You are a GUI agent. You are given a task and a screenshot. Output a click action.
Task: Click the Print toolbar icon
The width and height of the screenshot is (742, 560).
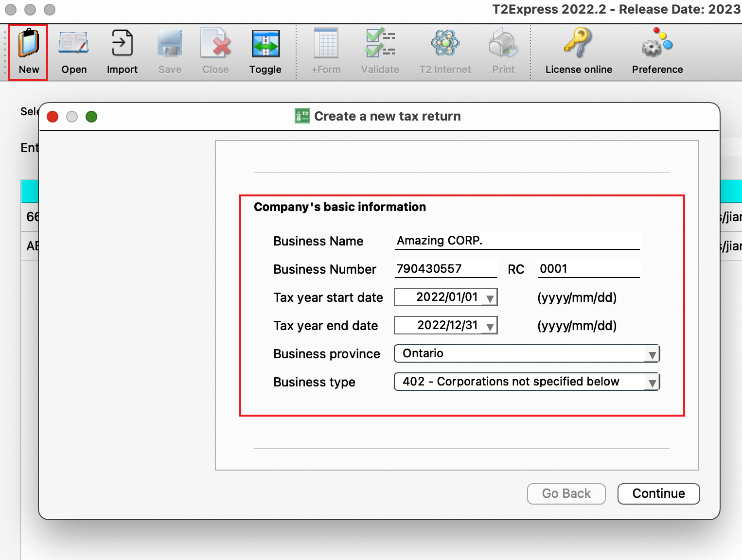click(503, 52)
